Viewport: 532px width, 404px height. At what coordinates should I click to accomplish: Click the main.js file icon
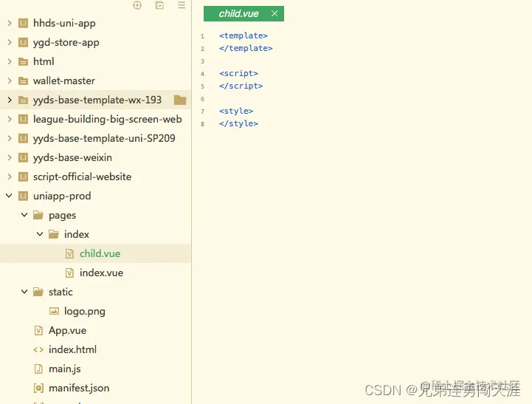pyautogui.click(x=38, y=369)
